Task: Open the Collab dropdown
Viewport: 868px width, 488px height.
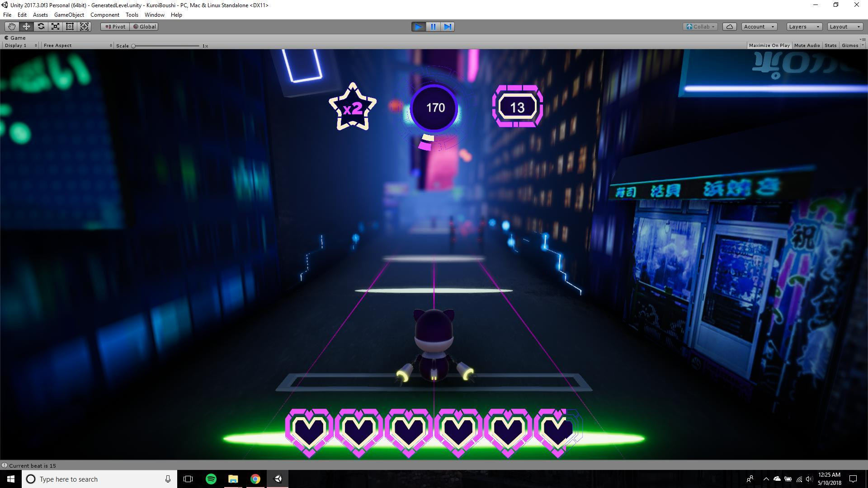Action: tap(700, 27)
